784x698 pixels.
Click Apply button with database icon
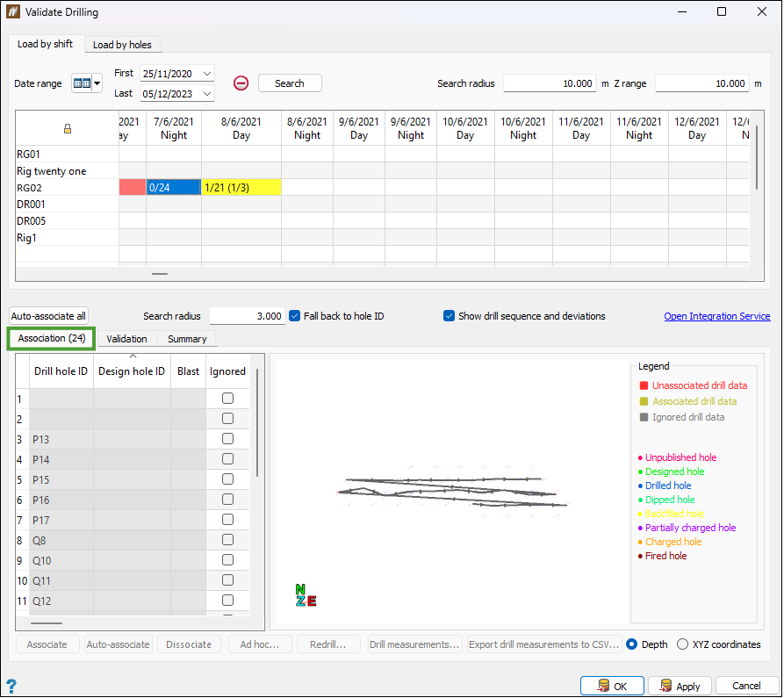(680, 686)
